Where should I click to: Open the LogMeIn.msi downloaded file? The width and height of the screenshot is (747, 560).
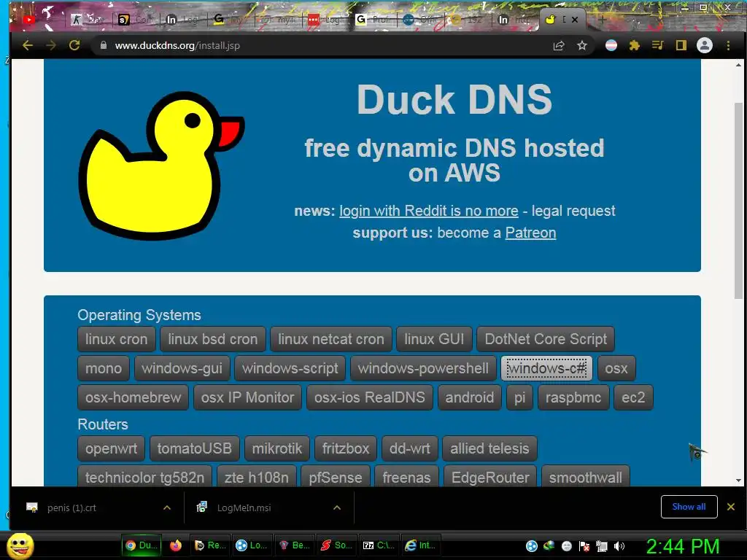(244, 507)
